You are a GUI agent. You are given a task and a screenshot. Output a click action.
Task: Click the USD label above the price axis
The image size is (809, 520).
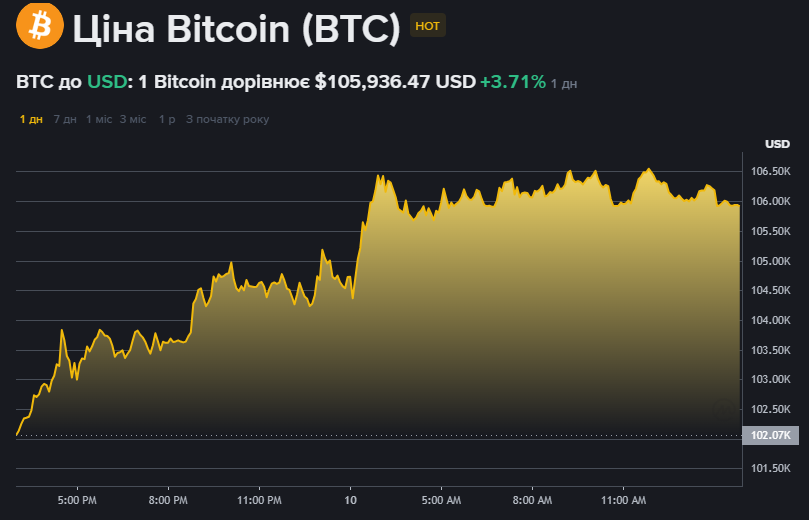pyautogui.click(x=777, y=144)
